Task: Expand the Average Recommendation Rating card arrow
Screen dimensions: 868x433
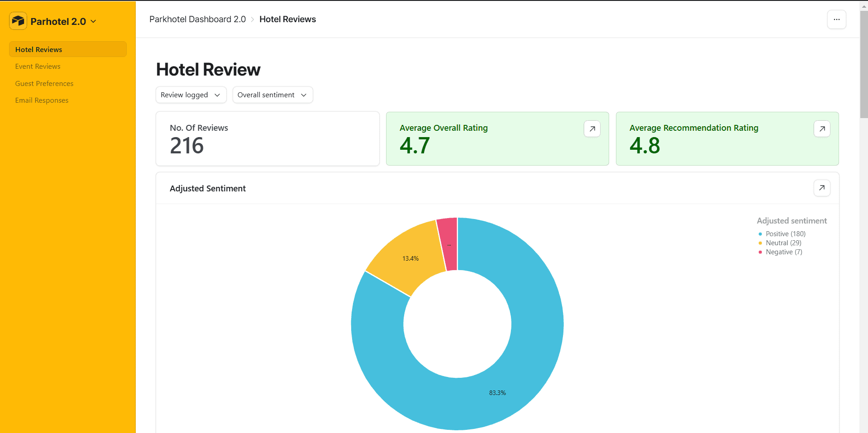Action: tap(822, 129)
